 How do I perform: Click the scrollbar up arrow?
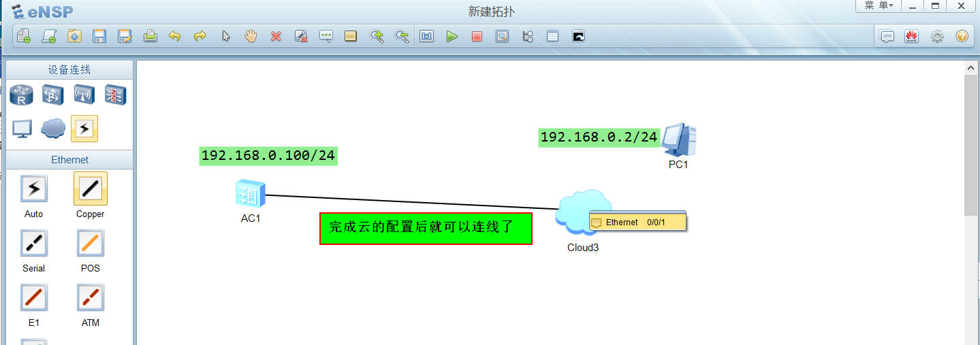(x=972, y=68)
